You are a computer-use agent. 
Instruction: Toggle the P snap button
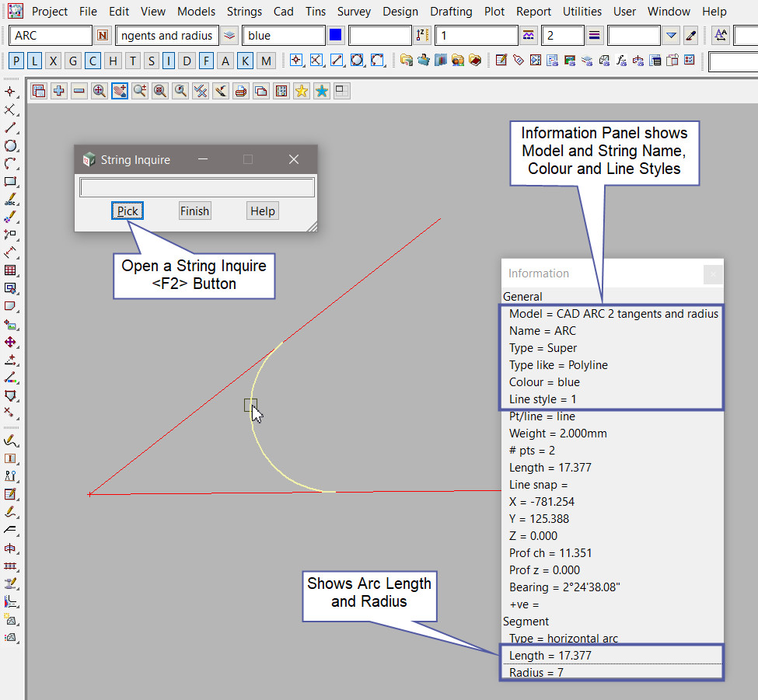point(17,61)
